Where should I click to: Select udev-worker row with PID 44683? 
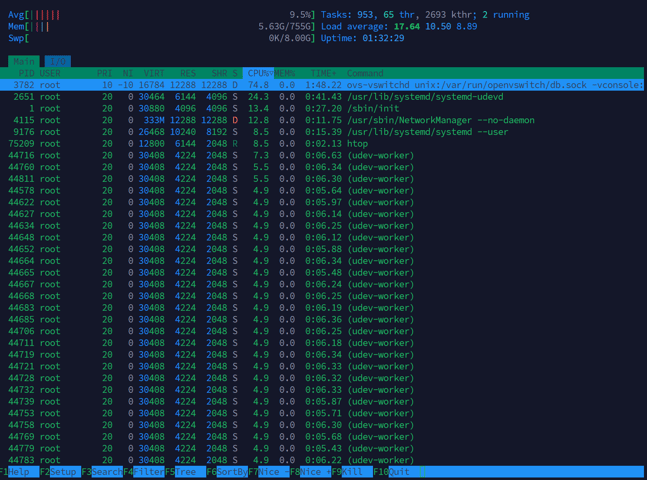click(322, 307)
